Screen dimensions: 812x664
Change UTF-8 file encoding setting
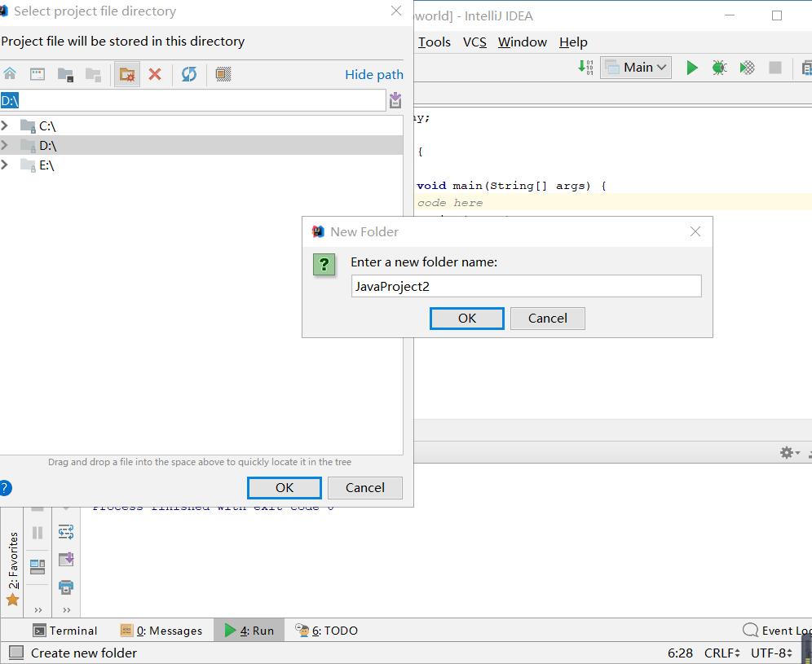pyautogui.click(x=771, y=653)
